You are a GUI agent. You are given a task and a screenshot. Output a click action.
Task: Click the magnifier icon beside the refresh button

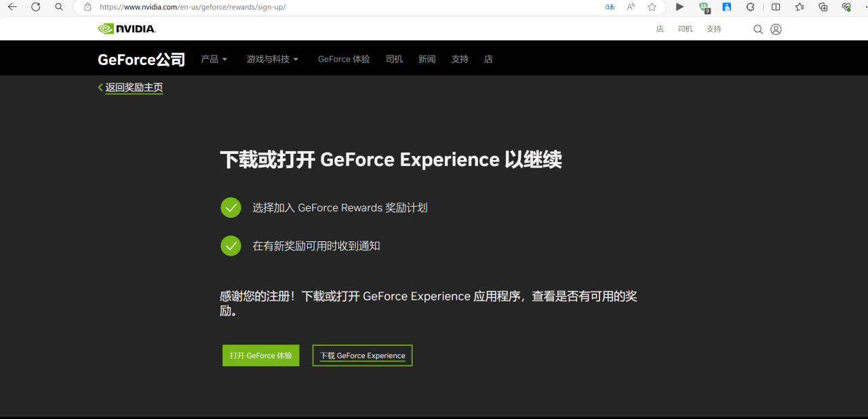59,7
